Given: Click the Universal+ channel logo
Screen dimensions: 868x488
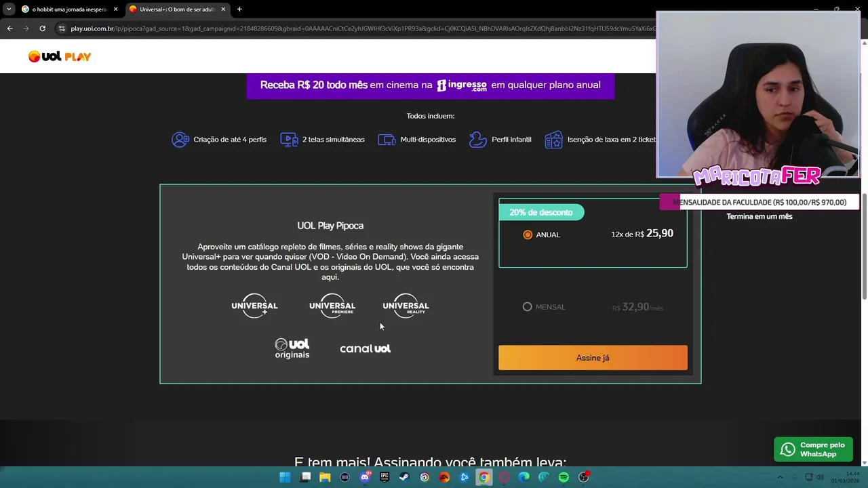Looking at the screenshot, I should point(254,306).
